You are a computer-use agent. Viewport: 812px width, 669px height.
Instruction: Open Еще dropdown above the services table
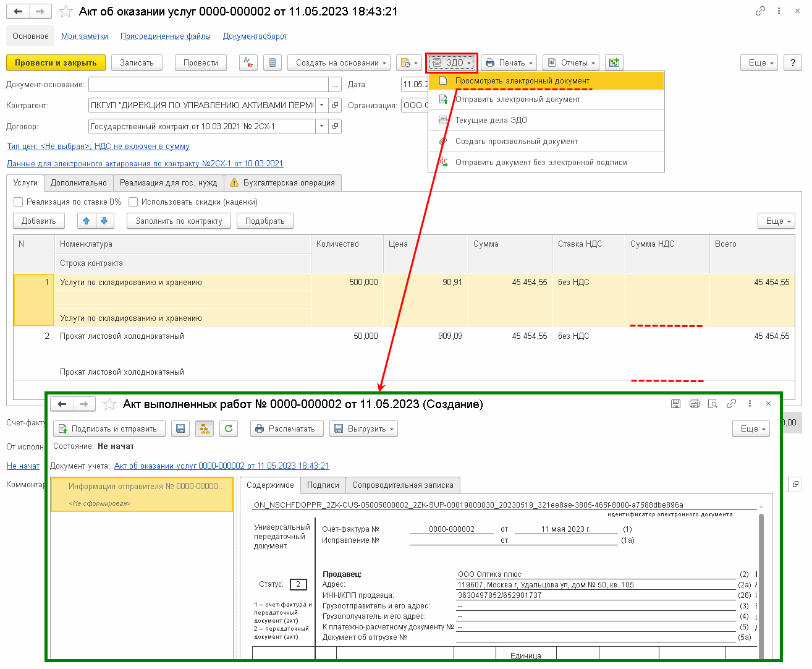[776, 221]
